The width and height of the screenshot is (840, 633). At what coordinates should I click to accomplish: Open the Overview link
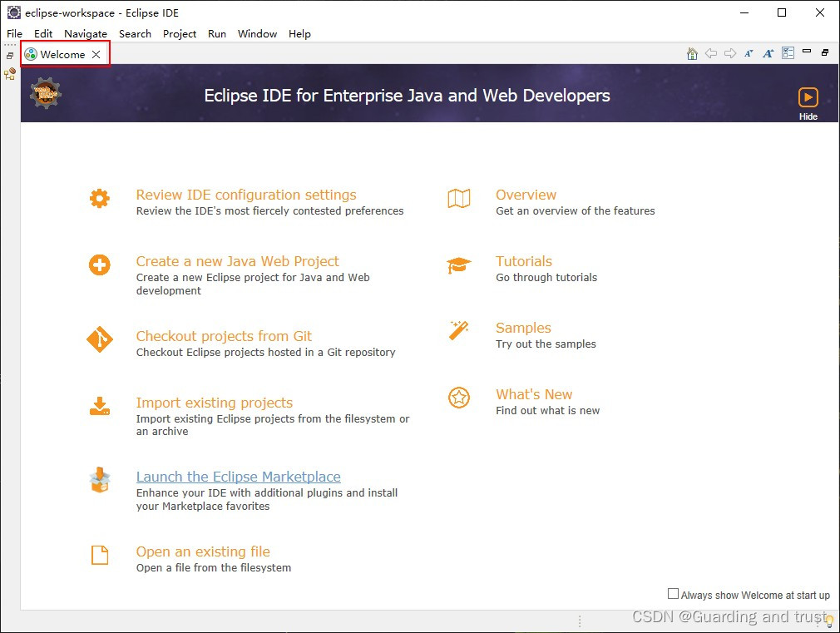(x=526, y=195)
